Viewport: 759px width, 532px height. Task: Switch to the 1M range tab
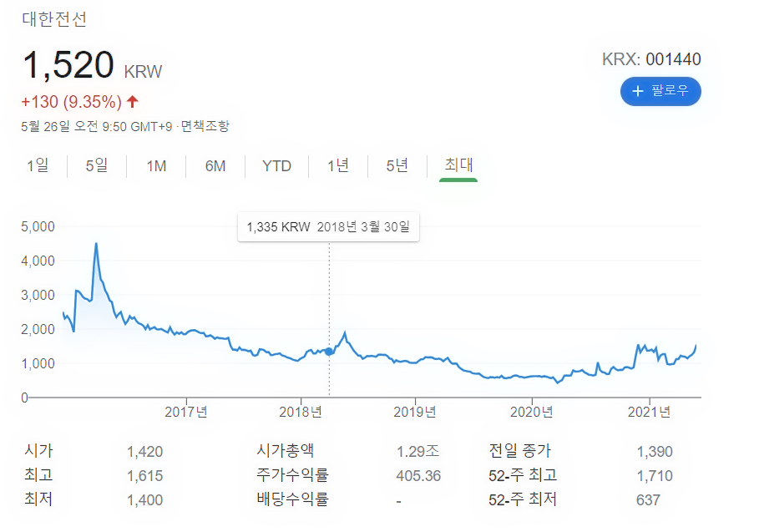(156, 166)
